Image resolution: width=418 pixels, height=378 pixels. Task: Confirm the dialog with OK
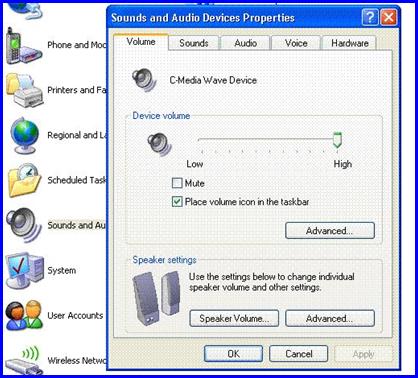click(233, 354)
